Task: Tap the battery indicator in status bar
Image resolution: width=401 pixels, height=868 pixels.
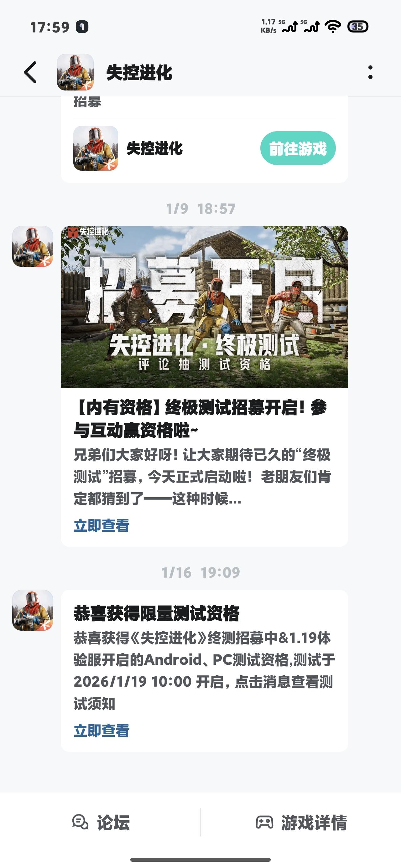Action: (x=358, y=26)
